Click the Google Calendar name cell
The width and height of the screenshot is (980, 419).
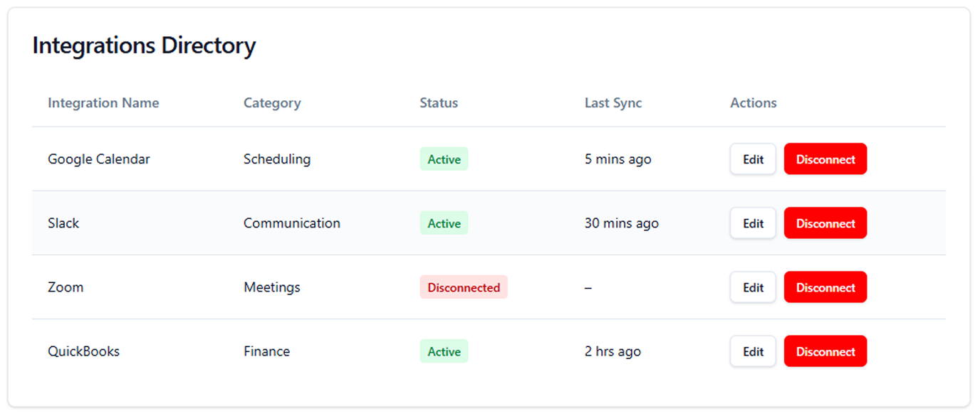(x=99, y=159)
